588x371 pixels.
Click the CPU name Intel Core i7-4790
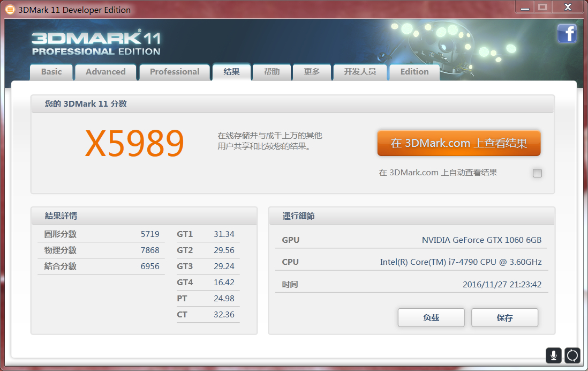pyautogui.click(x=461, y=262)
